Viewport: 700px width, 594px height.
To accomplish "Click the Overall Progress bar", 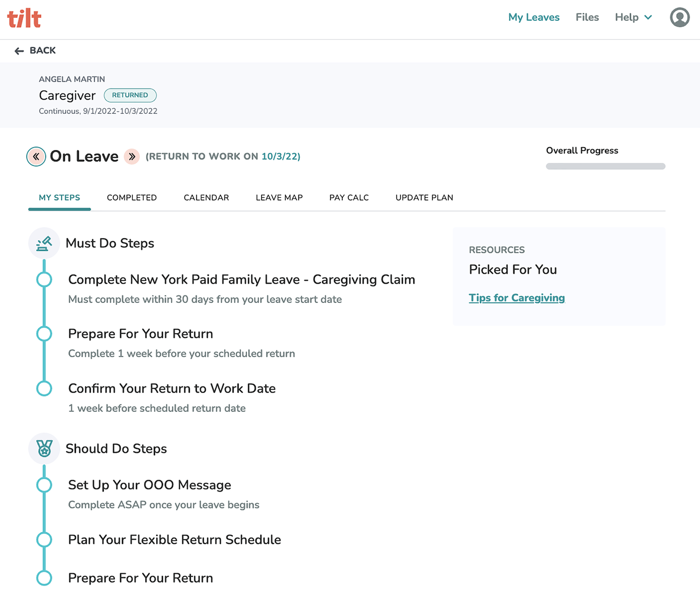I will [605, 166].
